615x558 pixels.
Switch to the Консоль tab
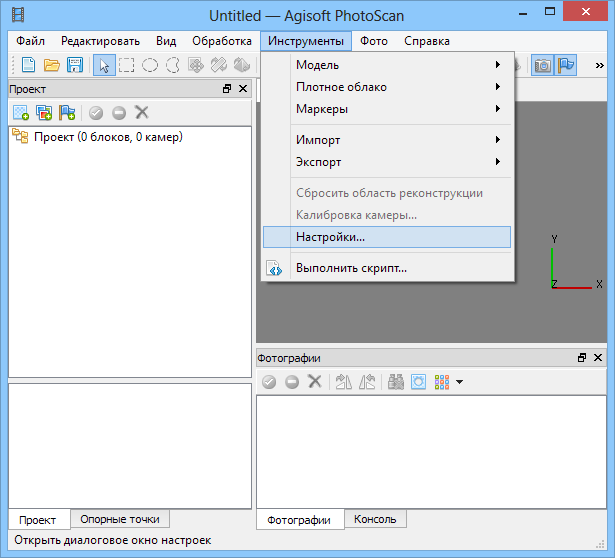(x=375, y=519)
